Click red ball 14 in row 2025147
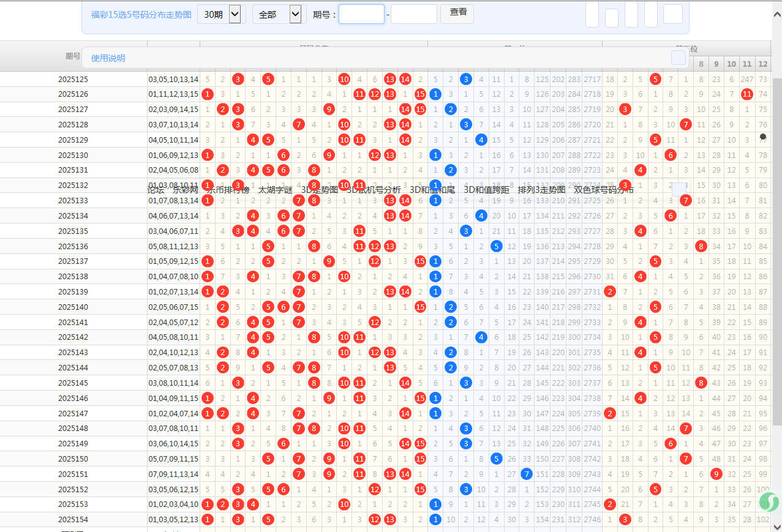Image resolution: width=782 pixels, height=532 pixels. tap(405, 413)
